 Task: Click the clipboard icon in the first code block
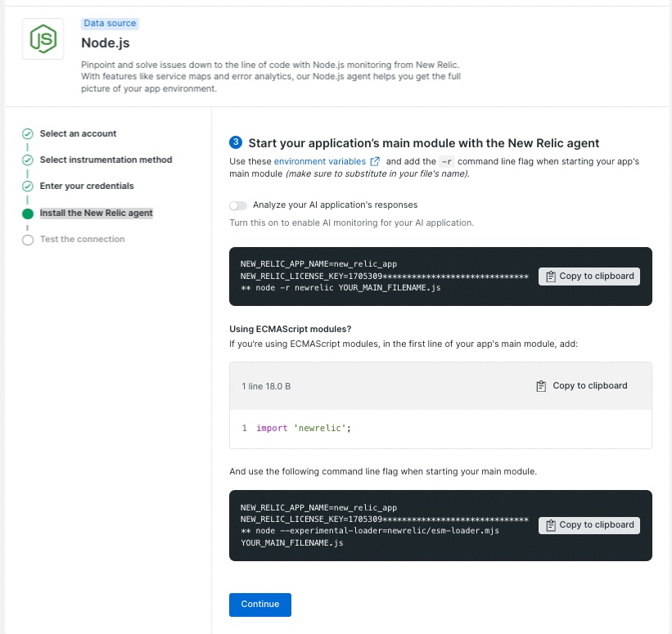(x=551, y=277)
